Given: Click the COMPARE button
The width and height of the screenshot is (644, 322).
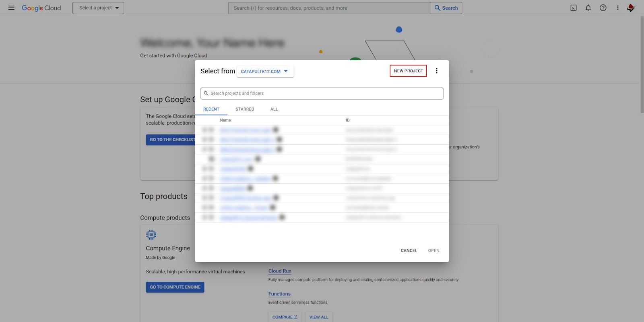Looking at the screenshot, I should pos(285,317).
